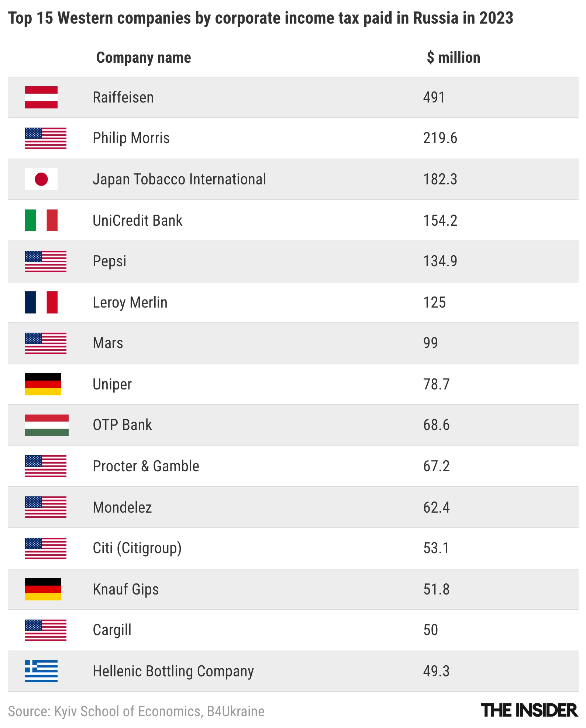Select the US flag in the Cargill row
Screen dimensions: 586x728
coord(46,630)
